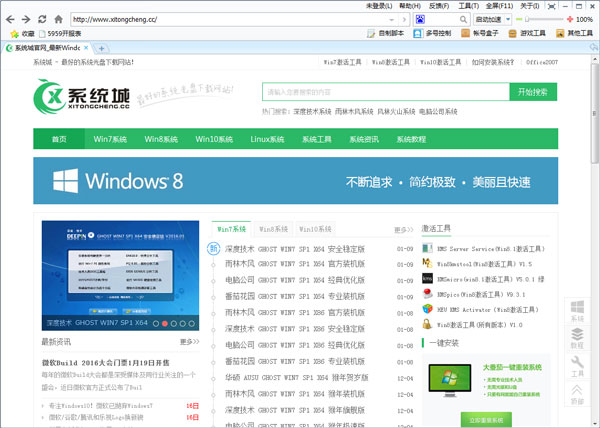
Task: Click the KMS Server Service tool icon
Action: pos(427,248)
